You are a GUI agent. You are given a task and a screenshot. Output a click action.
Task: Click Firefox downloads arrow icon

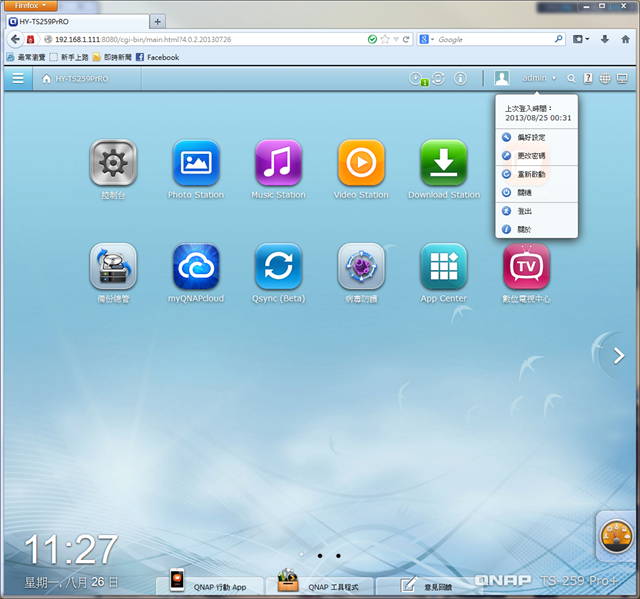(605, 39)
